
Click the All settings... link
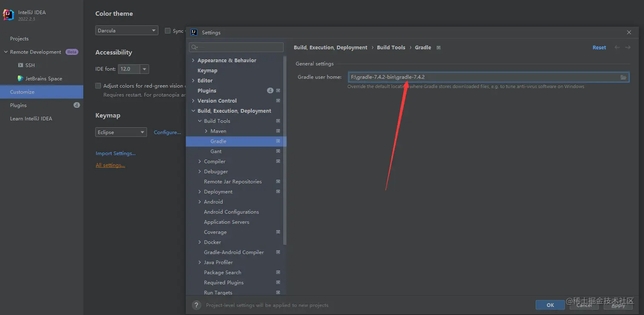(x=110, y=165)
